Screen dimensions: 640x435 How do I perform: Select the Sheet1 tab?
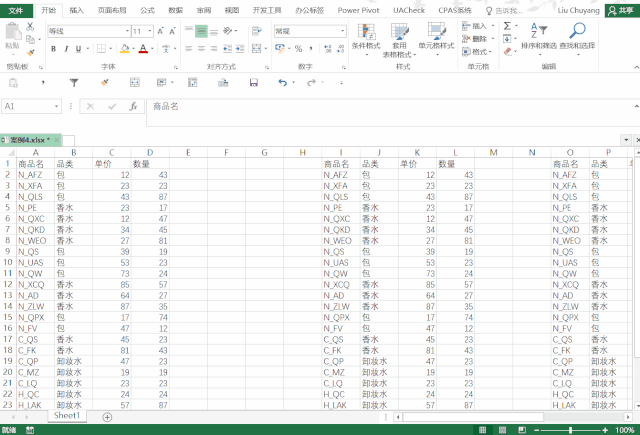point(67,416)
